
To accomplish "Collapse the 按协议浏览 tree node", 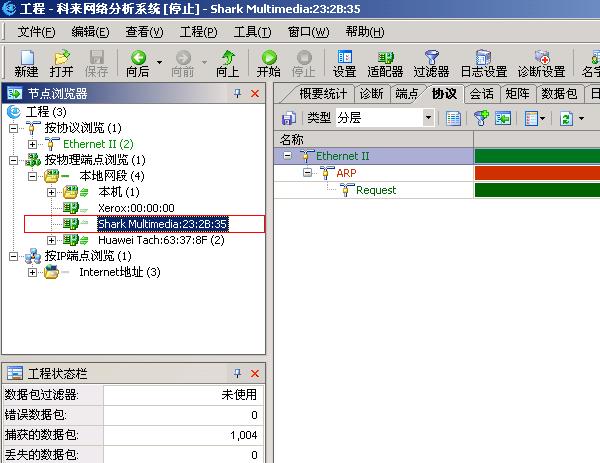I will click(x=13, y=128).
